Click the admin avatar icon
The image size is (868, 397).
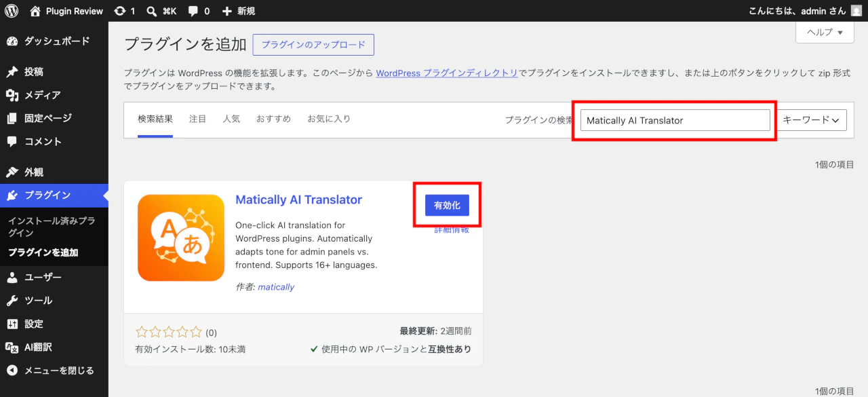click(856, 11)
